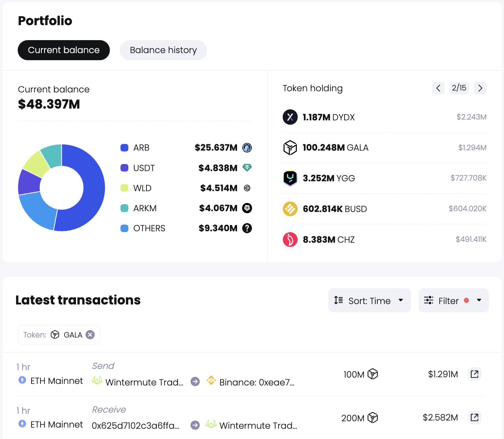Image resolution: width=504 pixels, height=439 pixels.
Task: Click the 0x625d7102 address link
Action: [135, 425]
